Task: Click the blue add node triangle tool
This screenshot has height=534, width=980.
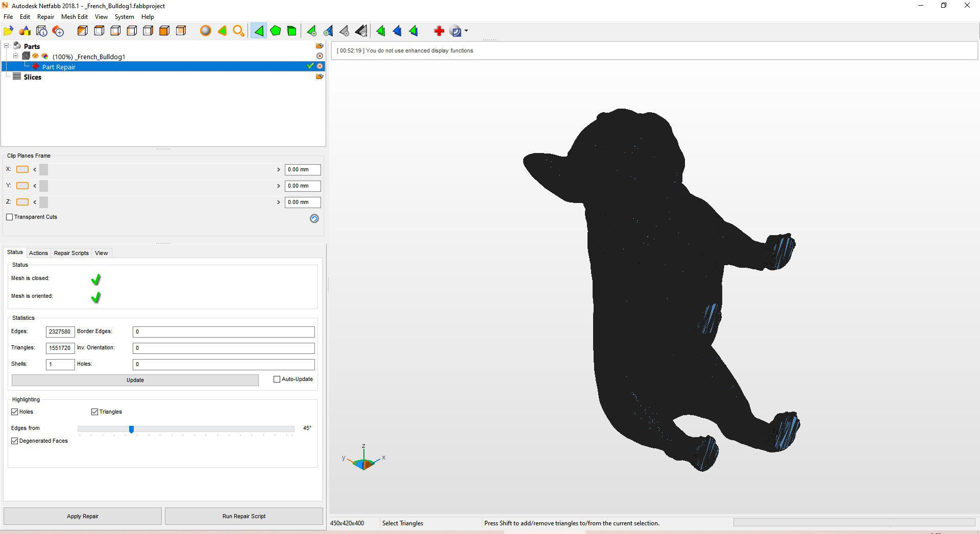Action: coord(328,31)
